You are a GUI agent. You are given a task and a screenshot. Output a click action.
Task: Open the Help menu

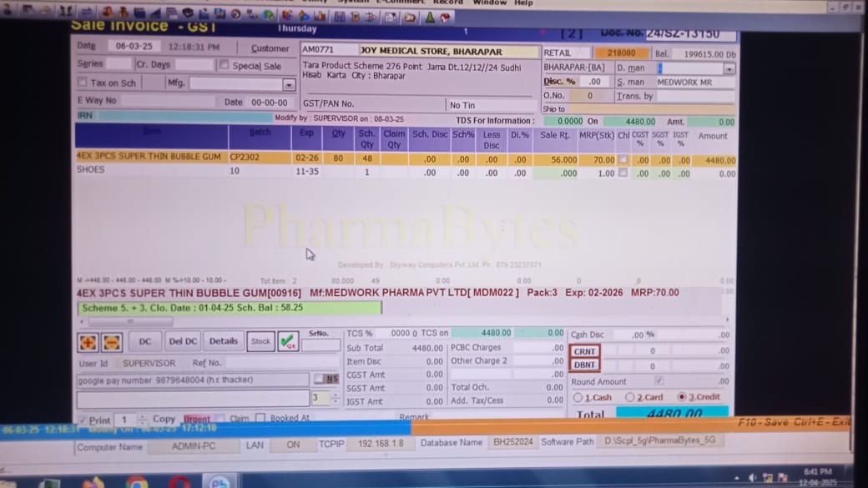click(x=523, y=3)
